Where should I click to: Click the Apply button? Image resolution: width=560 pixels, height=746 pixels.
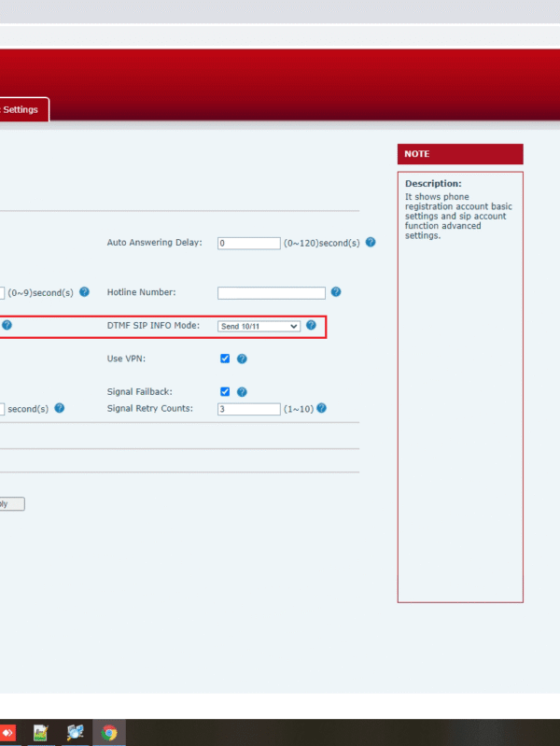pos(12,504)
